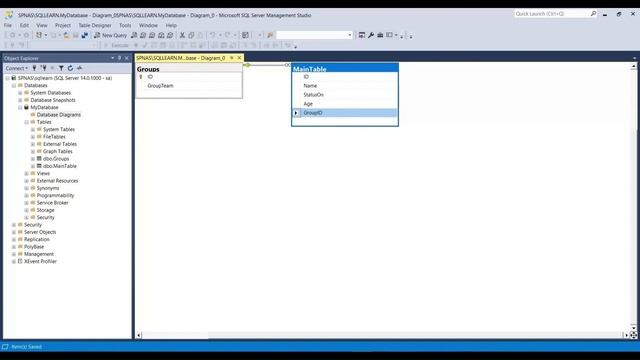Select the Database Diagrams tree item
Viewport: 640px width, 360px height.
pyautogui.click(x=59, y=115)
